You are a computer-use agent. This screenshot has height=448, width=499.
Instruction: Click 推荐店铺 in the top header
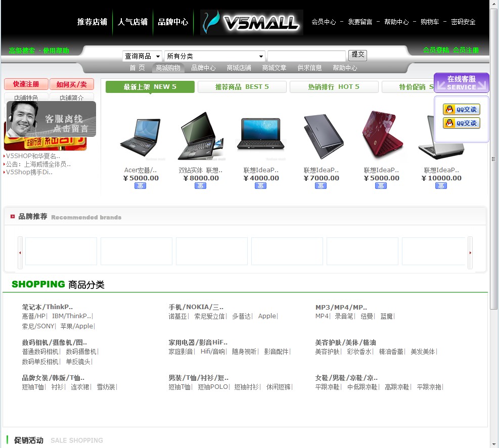(92, 22)
